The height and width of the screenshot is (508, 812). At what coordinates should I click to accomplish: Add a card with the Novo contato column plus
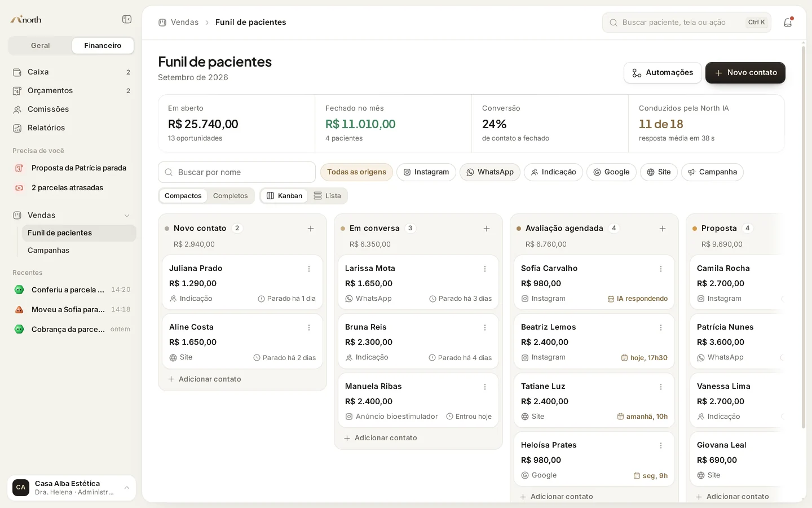311,229
